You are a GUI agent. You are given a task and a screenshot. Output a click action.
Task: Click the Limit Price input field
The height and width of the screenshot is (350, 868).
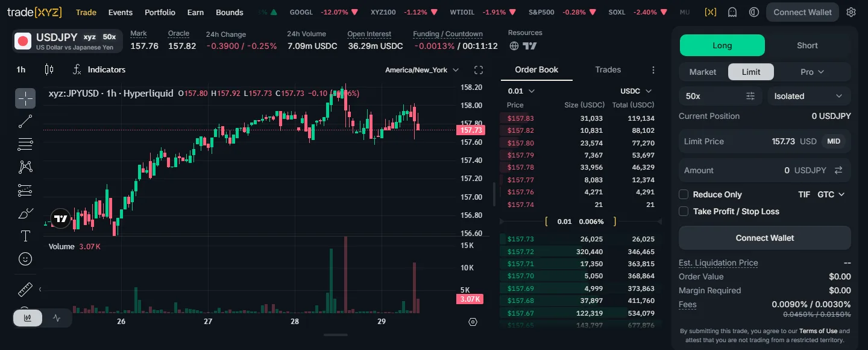(x=765, y=141)
